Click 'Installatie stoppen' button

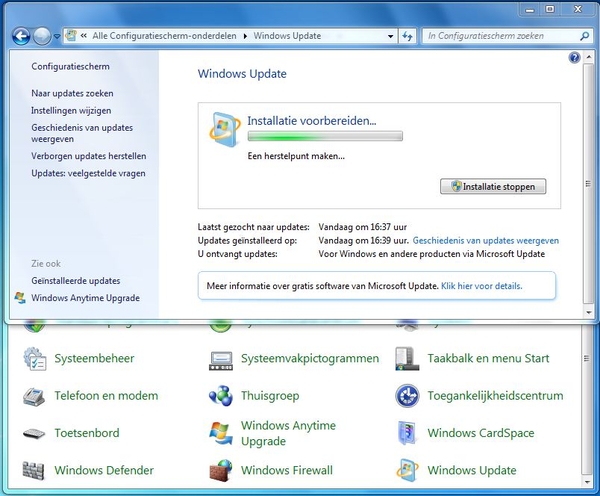coord(493,186)
